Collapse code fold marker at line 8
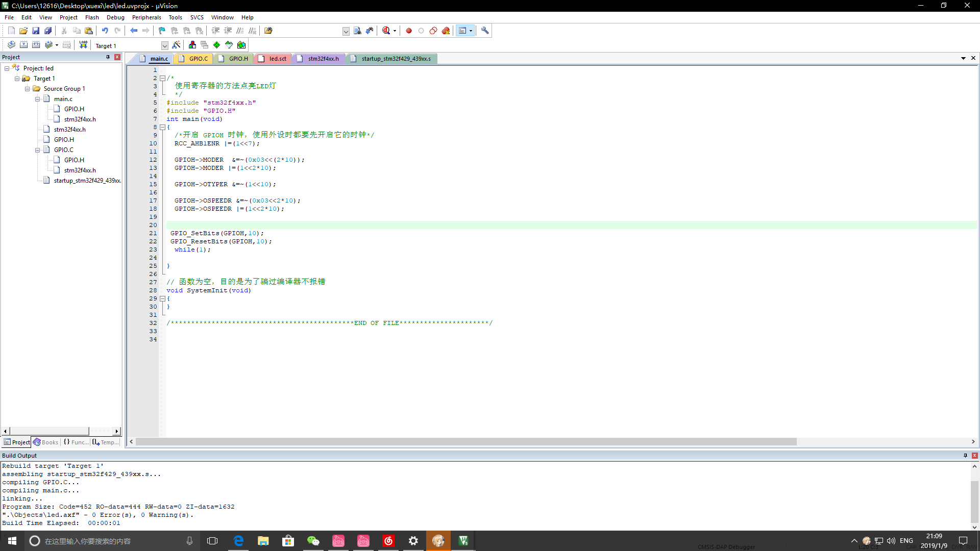Image resolution: width=980 pixels, height=551 pixels. pos(162,127)
